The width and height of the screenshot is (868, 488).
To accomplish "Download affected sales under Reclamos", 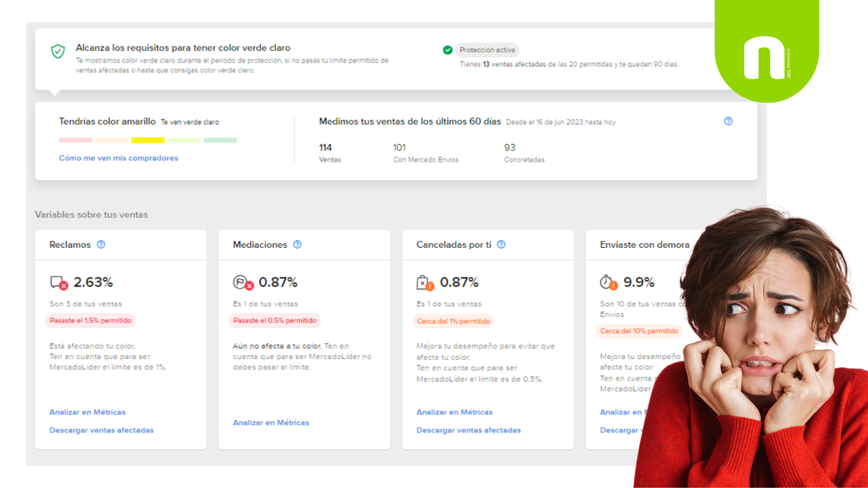I will click(x=101, y=430).
